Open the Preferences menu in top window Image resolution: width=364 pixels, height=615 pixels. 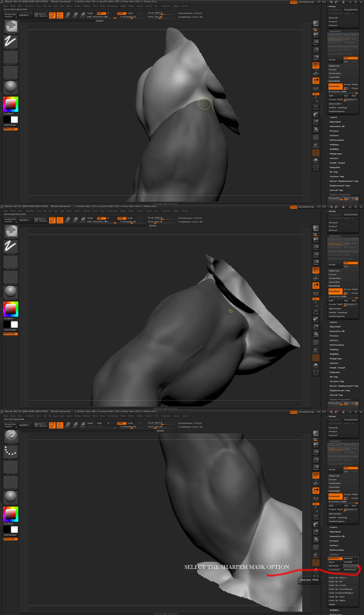112,6
